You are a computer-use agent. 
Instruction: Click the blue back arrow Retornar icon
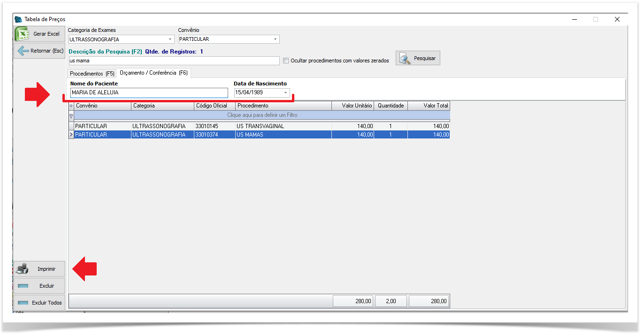23,51
